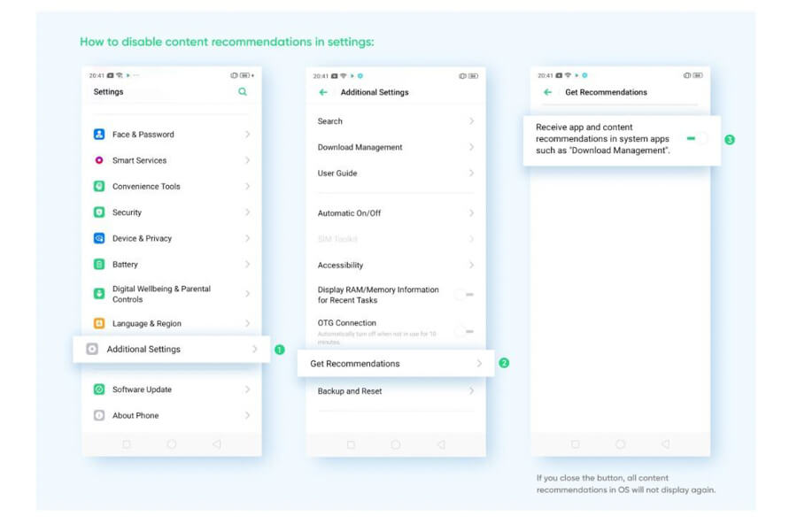Open User Guide entry
Screen dimensions: 797x532
click(x=337, y=173)
